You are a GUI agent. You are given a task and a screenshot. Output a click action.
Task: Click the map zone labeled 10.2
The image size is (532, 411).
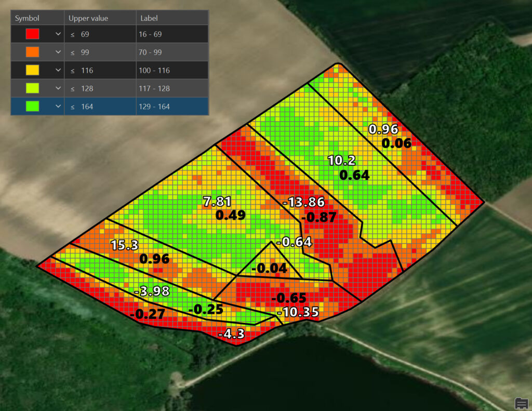pos(341,161)
